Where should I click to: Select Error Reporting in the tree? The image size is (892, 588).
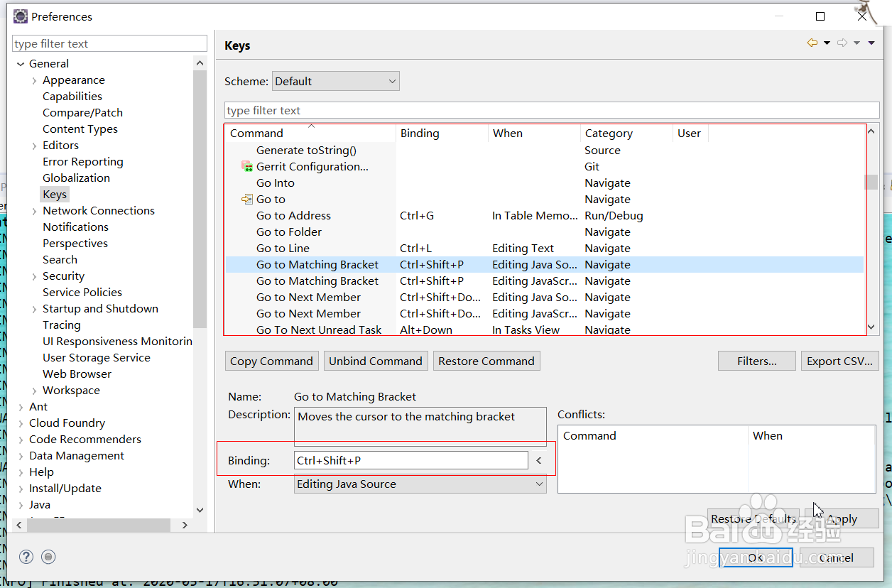(x=83, y=162)
